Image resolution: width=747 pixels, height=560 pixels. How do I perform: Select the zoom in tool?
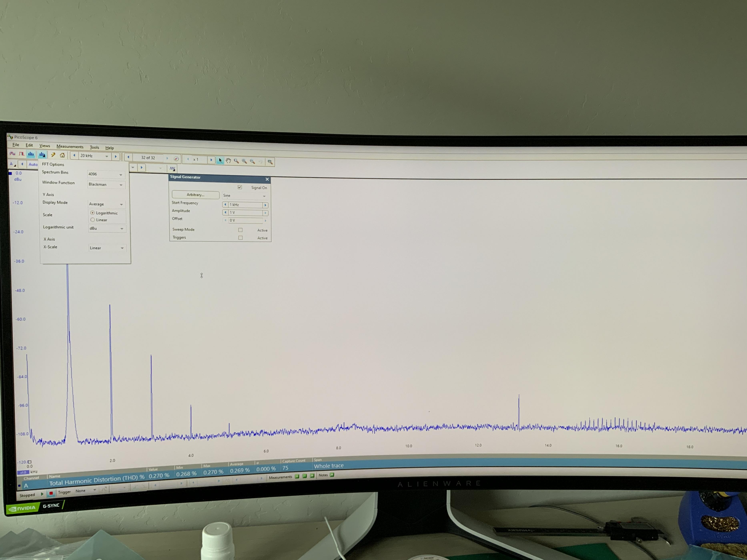click(x=245, y=161)
